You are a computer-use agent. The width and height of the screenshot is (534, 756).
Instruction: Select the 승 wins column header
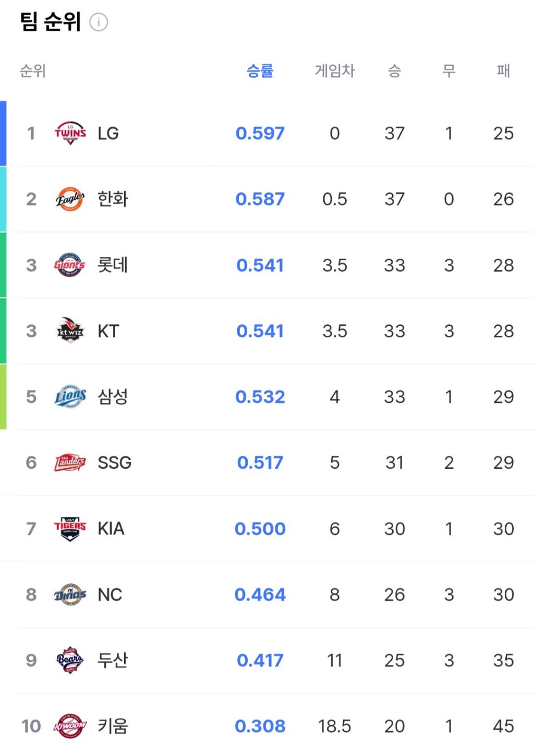(394, 71)
